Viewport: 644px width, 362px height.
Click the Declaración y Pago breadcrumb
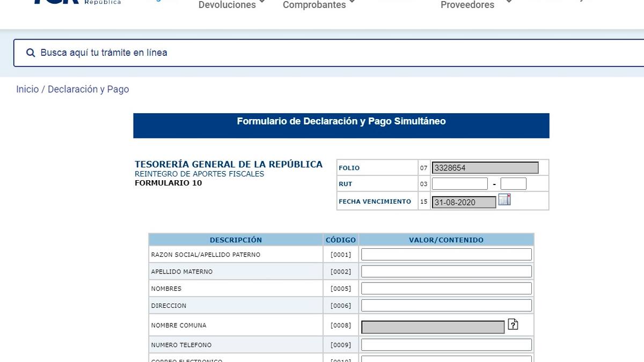[89, 89]
